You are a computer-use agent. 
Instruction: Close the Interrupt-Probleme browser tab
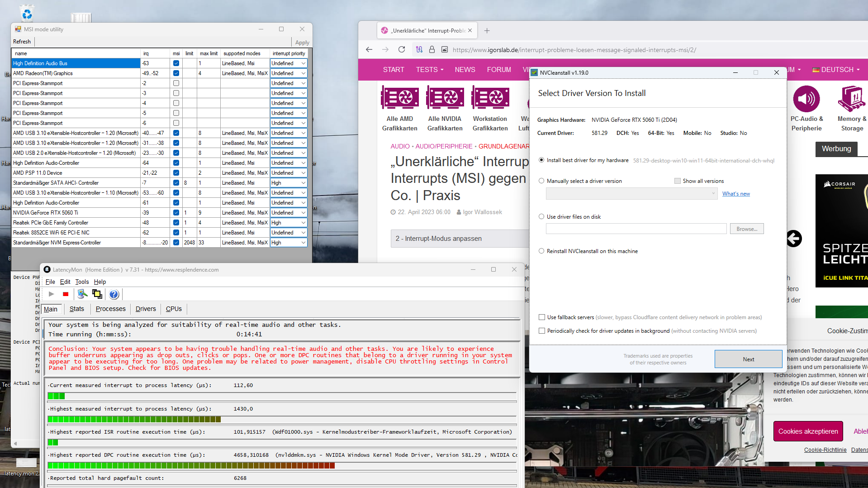point(470,31)
